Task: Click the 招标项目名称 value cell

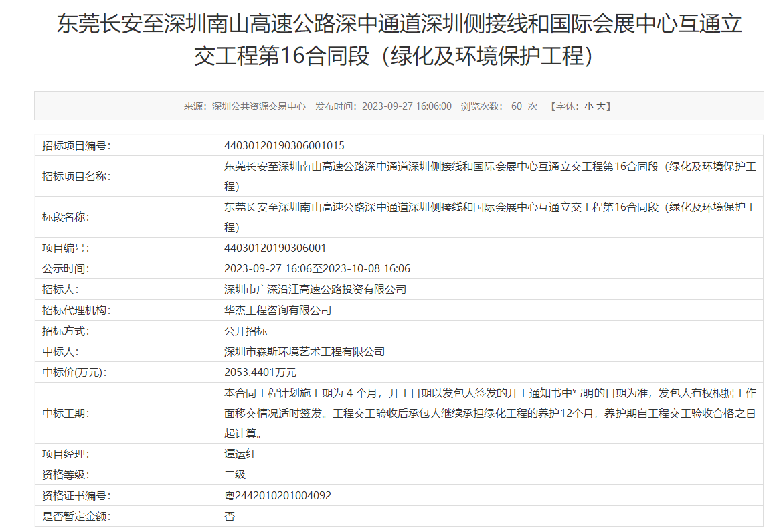Action: (490, 176)
